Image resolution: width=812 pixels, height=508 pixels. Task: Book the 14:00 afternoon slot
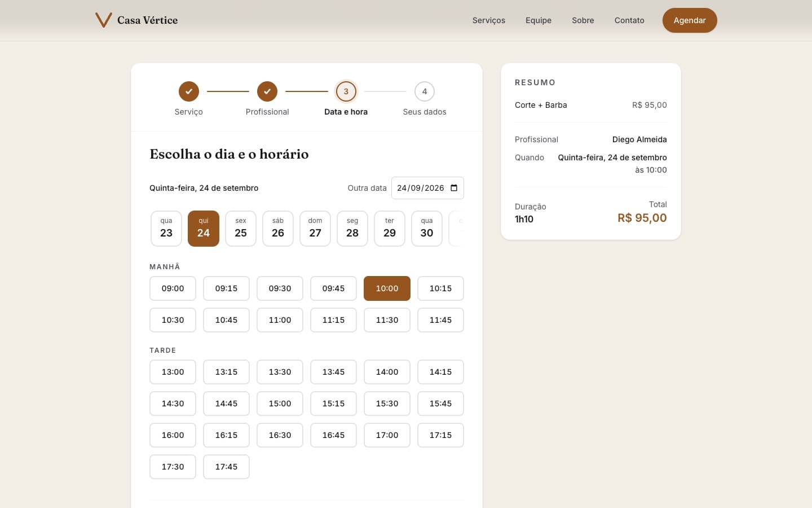pyautogui.click(x=387, y=372)
